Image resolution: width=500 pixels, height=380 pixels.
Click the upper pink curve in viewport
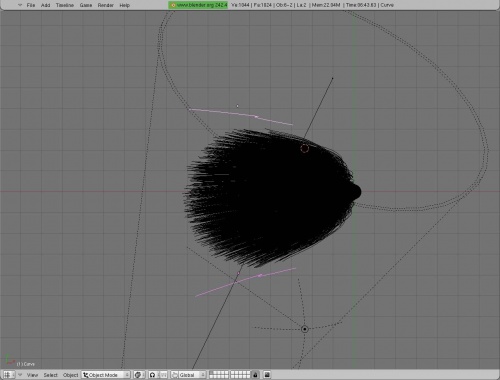coord(241,116)
